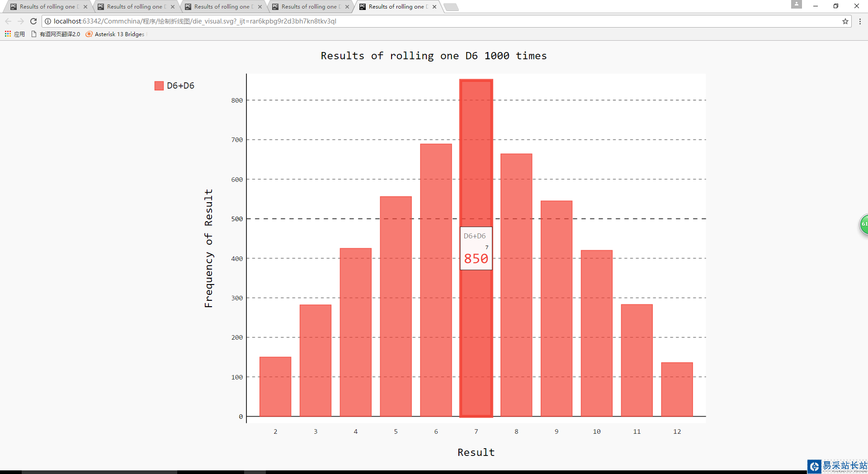Open the 应用 apps shortcut
This screenshot has width=868, height=474.
coord(15,34)
